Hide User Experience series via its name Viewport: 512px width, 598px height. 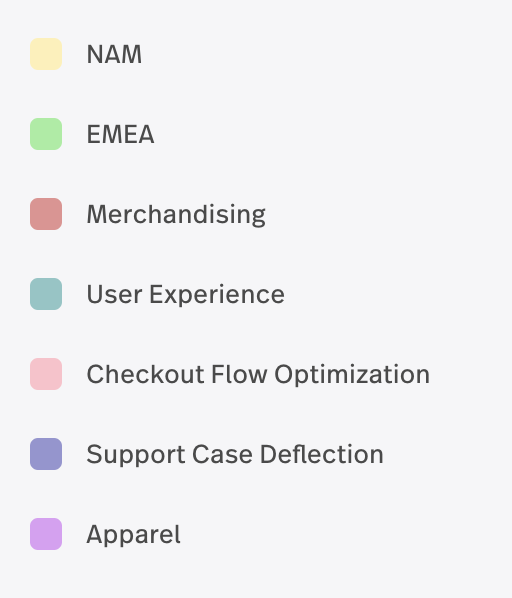click(x=186, y=295)
